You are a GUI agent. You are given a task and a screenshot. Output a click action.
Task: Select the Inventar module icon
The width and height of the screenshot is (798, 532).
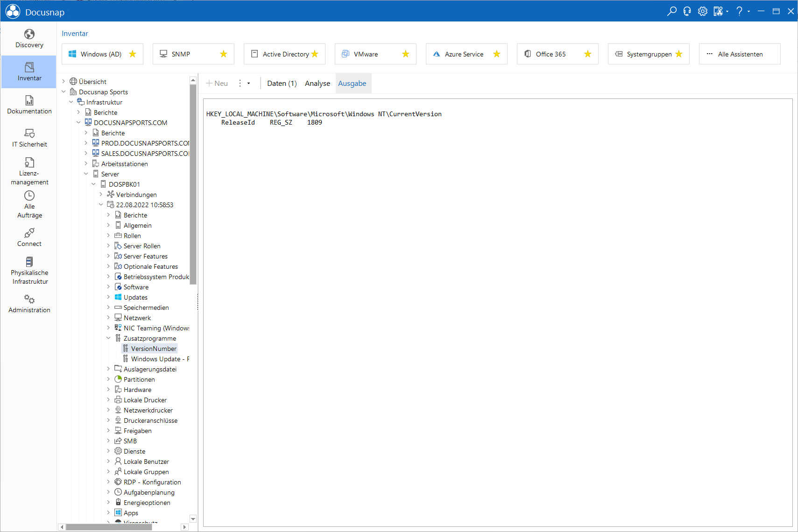click(29, 72)
